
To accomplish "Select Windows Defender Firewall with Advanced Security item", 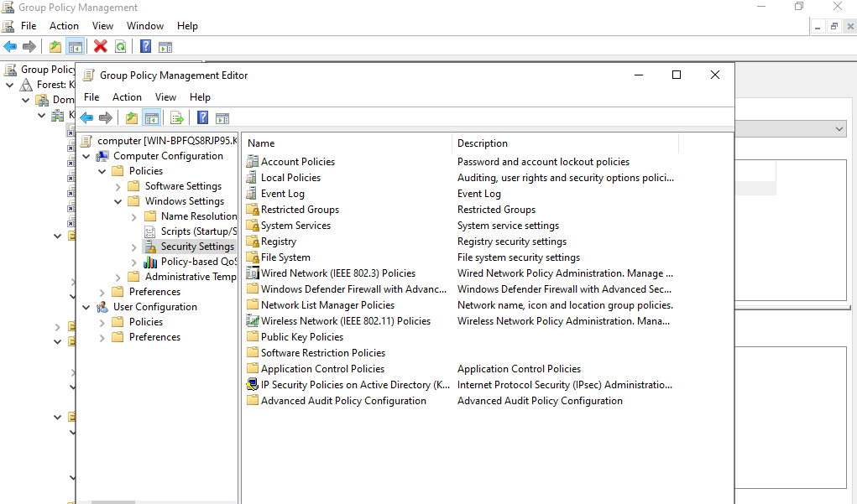I will [x=353, y=288].
